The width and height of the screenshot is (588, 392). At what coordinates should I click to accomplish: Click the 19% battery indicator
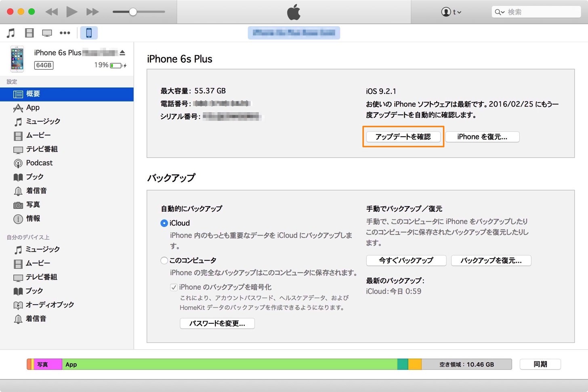coord(110,65)
